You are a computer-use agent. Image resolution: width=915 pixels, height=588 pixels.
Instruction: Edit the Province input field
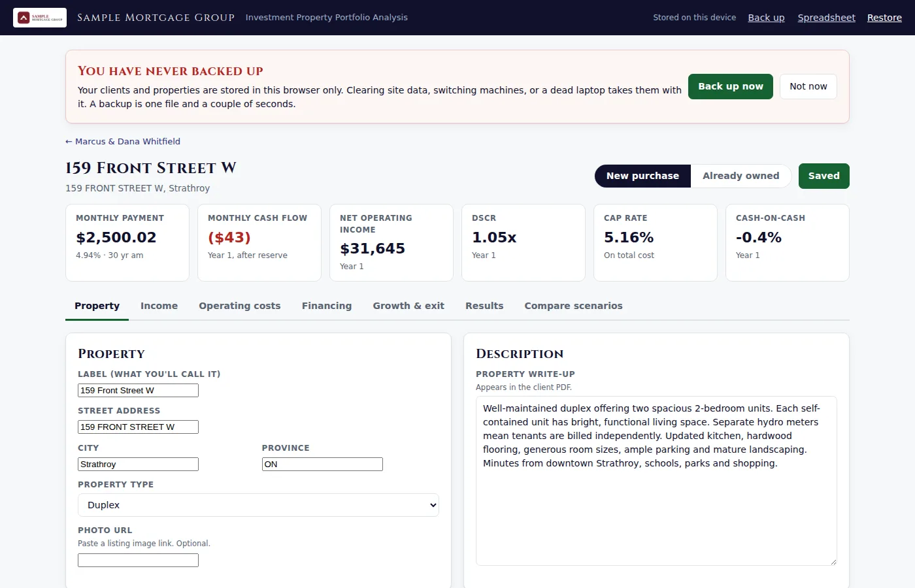coord(322,464)
